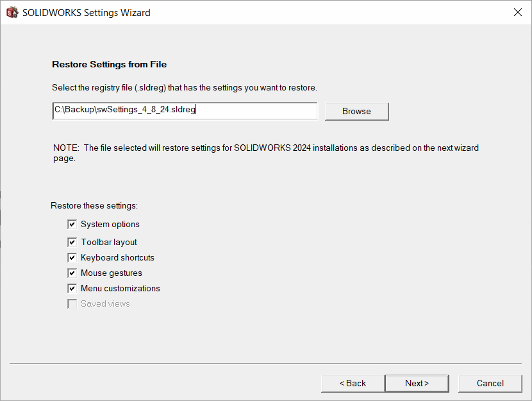
Task: Open the Browse file dialog
Action: [356, 111]
